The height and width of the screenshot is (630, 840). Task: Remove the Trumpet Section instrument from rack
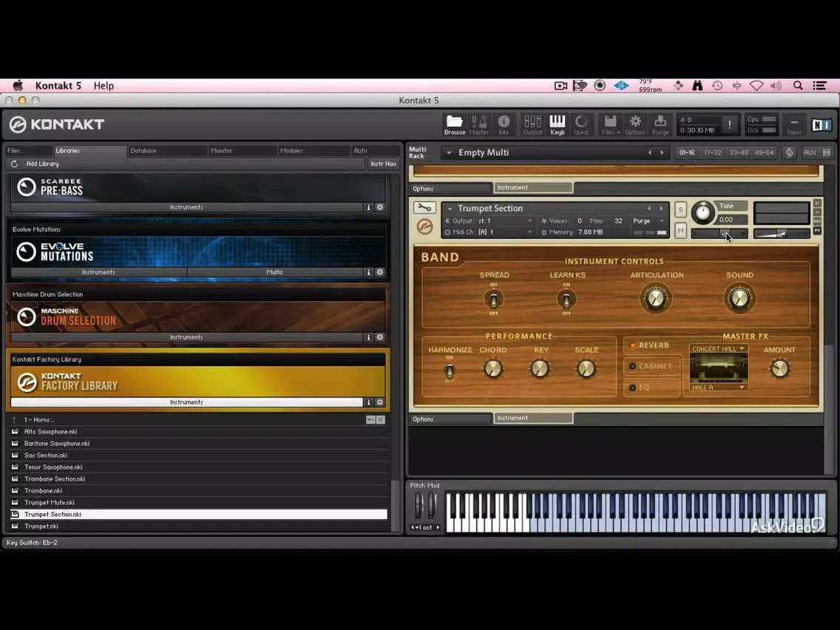pyautogui.click(x=817, y=203)
